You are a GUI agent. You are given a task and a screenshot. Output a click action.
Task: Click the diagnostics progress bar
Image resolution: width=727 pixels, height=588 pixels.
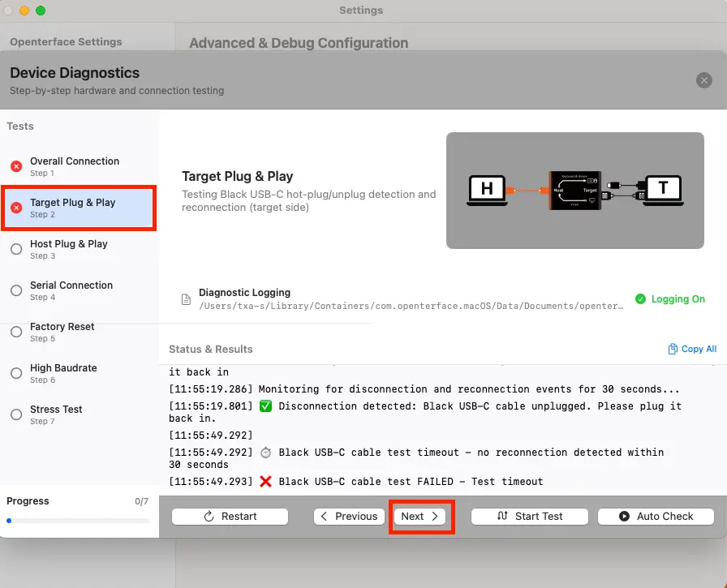[78, 521]
